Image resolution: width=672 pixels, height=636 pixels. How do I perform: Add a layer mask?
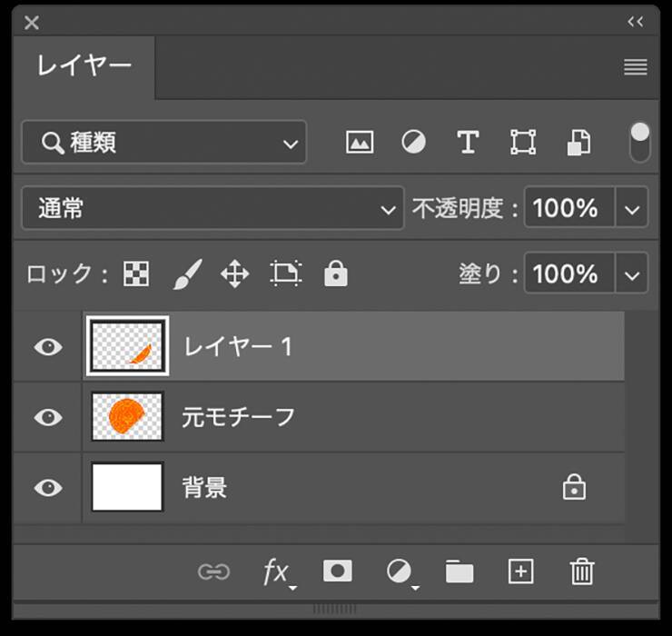tap(338, 571)
